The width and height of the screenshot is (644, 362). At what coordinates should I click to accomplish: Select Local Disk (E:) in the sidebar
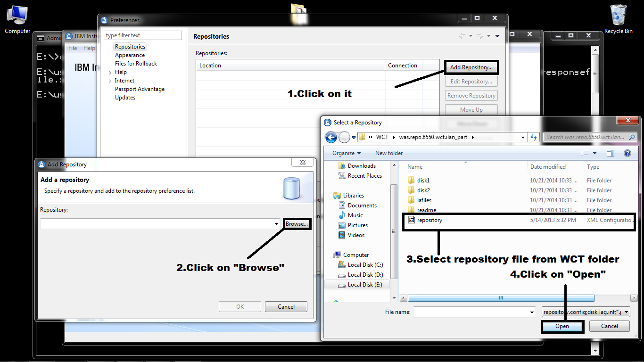[363, 284]
